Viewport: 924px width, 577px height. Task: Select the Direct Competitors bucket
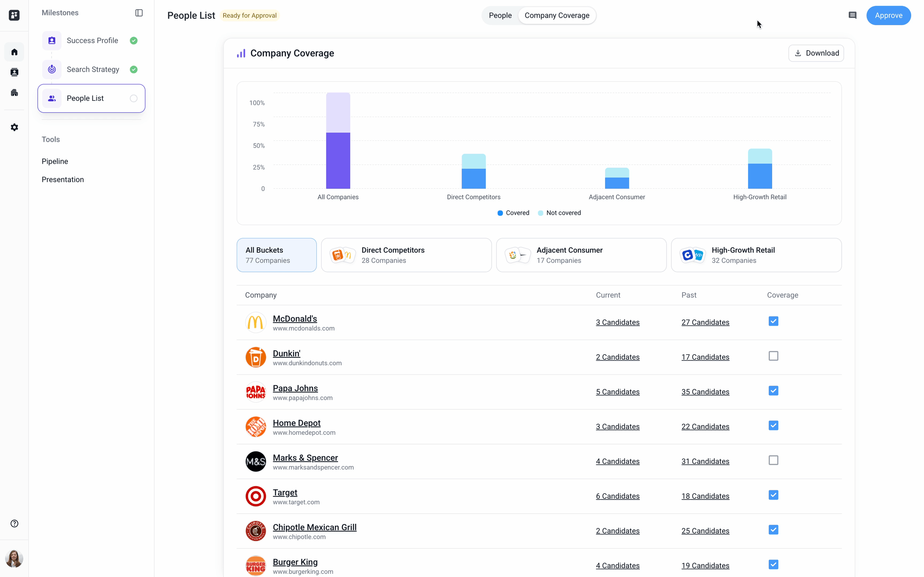[x=406, y=255]
